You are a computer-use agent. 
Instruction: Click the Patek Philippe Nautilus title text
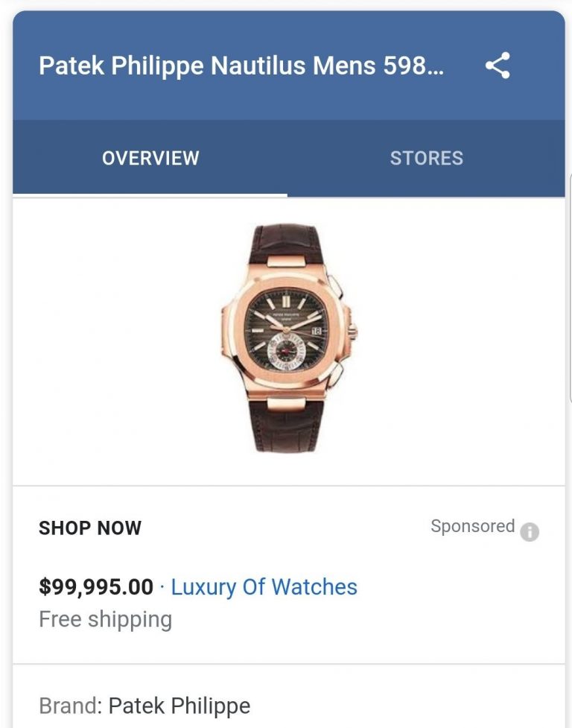pyautogui.click(x=241, y=66)
